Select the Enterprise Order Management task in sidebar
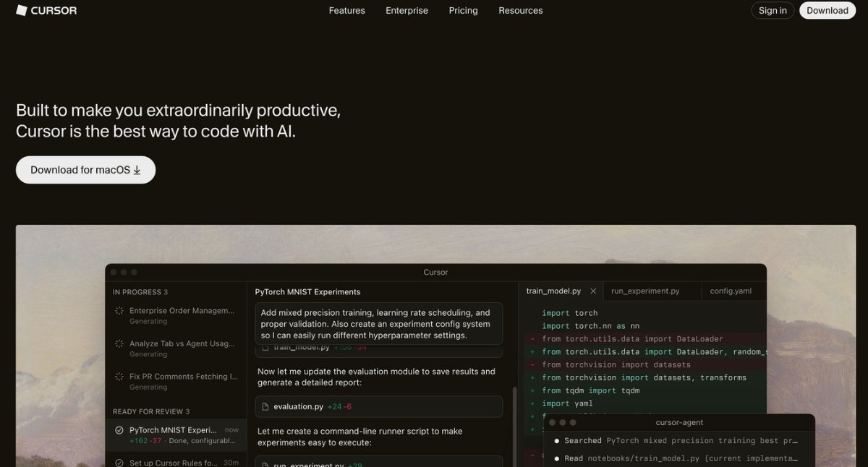 point(181,315)
